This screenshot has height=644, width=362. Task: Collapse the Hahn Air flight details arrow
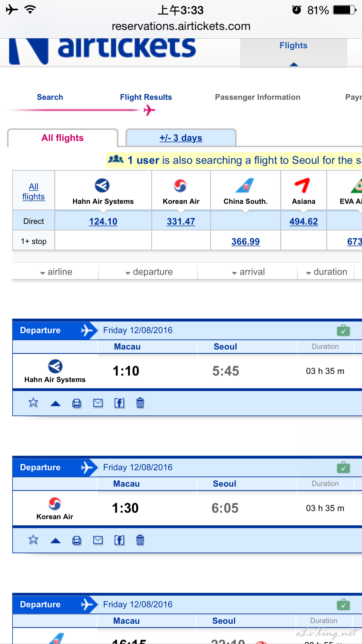coord(56,404)
